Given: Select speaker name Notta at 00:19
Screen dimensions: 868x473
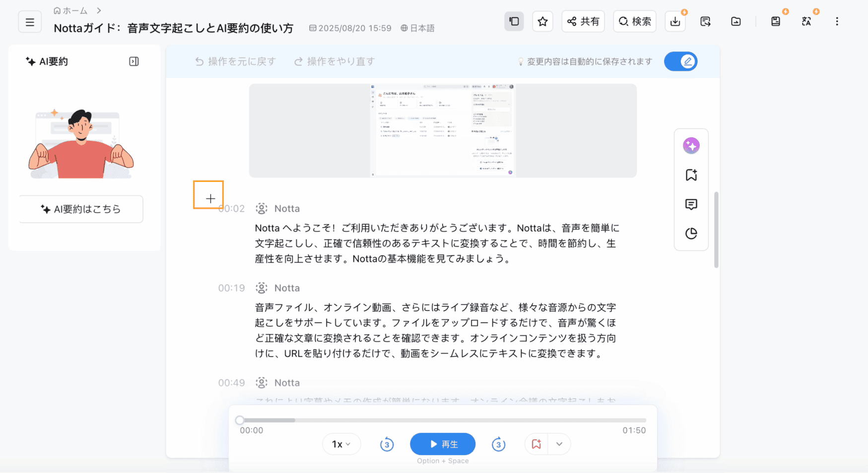Looking at the screenshot, I should [287, 288].
